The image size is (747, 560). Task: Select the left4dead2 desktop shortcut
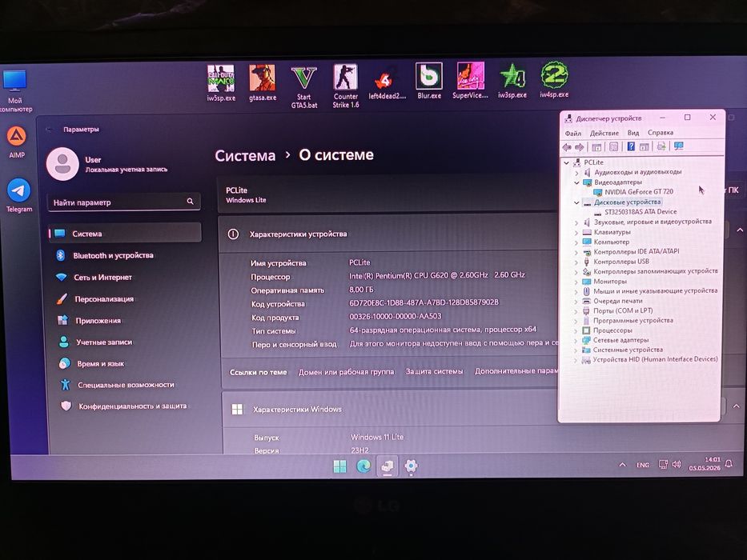387,84
